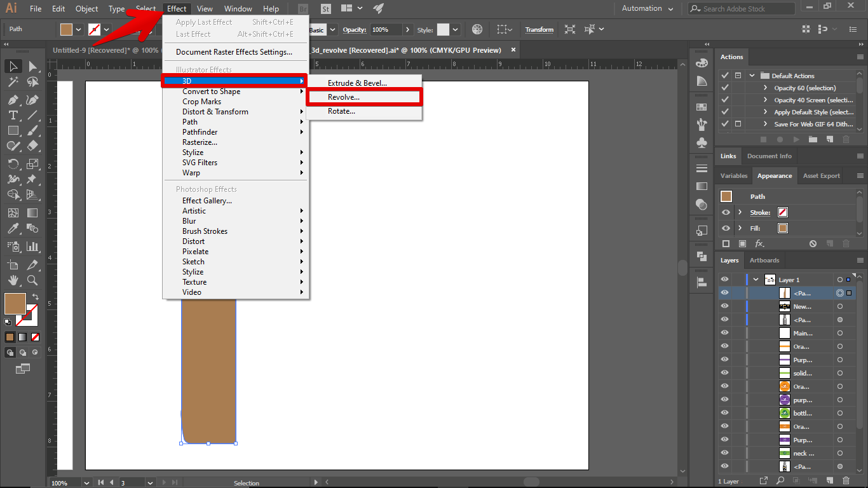Screen dimensions: 868x488
Task: Switch to the Artboards tab
Action: (x=764, y=261)
